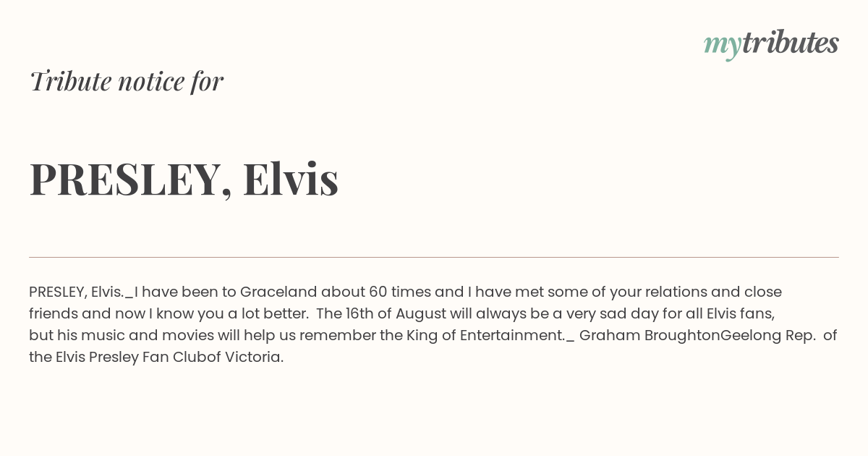Screen dimensions: 868x456
Task: Click '16th of August' in the paragraph
Action: [x=394, y=313]
